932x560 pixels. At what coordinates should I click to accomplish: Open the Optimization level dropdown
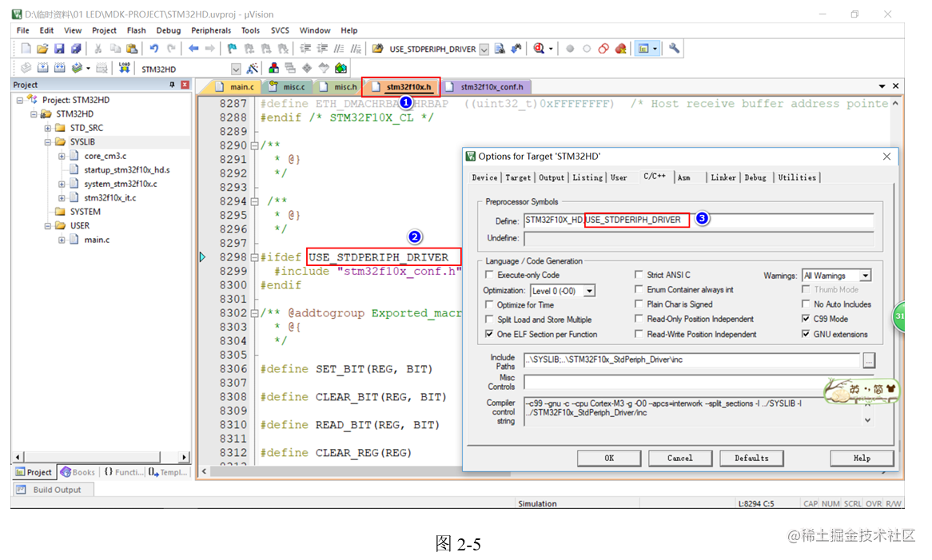589,291
